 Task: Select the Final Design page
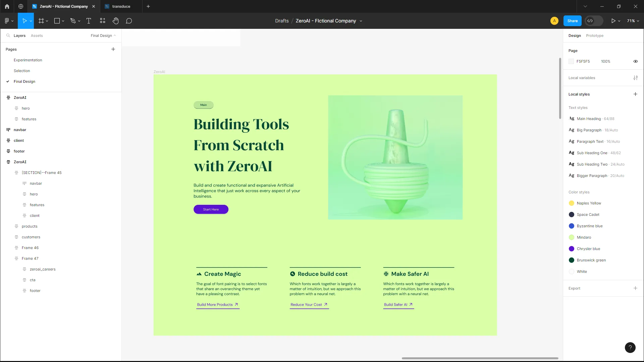coord(24,81)
